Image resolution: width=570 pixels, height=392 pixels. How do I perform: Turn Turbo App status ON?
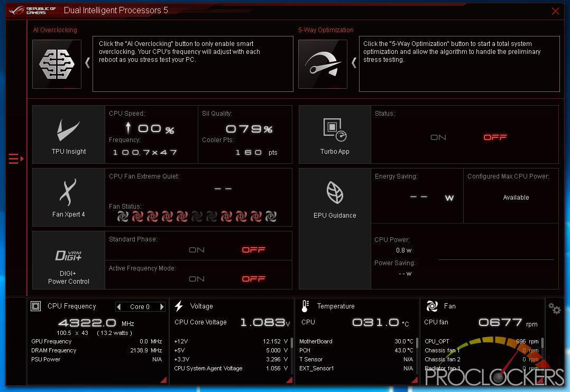click(438, 137)
